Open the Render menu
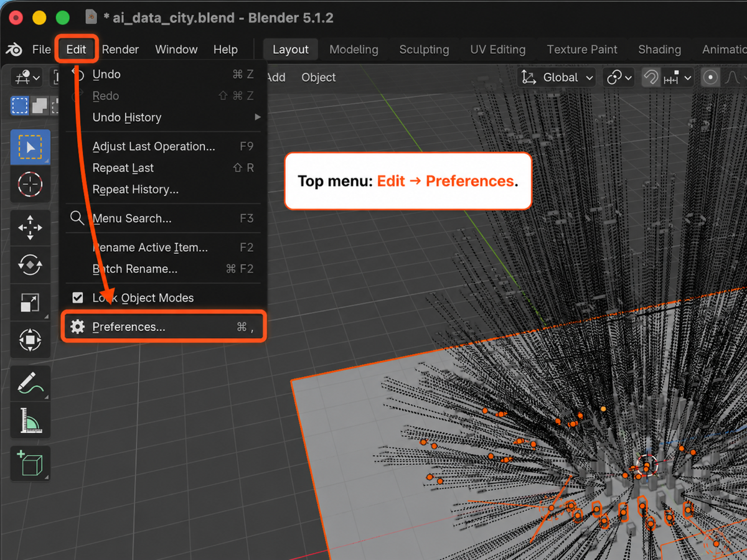 coord(121,49)
